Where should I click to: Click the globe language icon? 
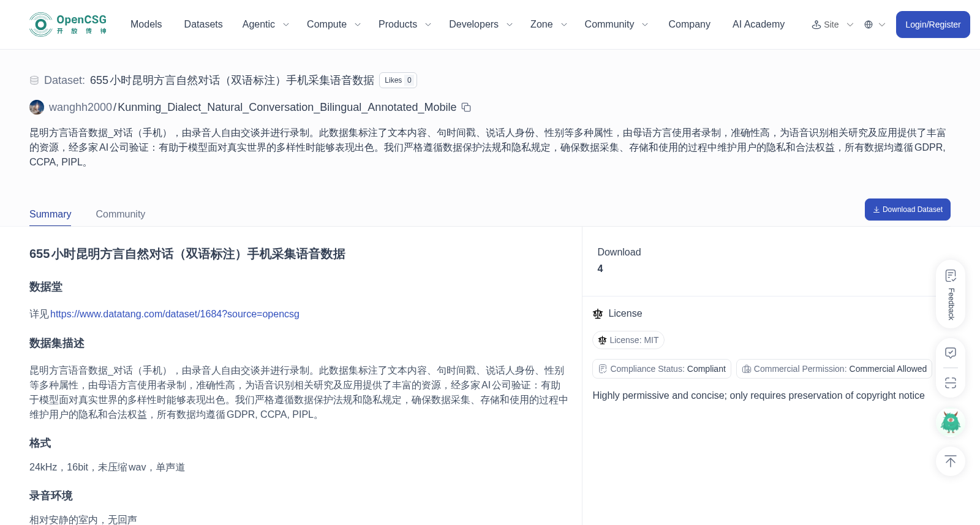[x=869, y=25]
